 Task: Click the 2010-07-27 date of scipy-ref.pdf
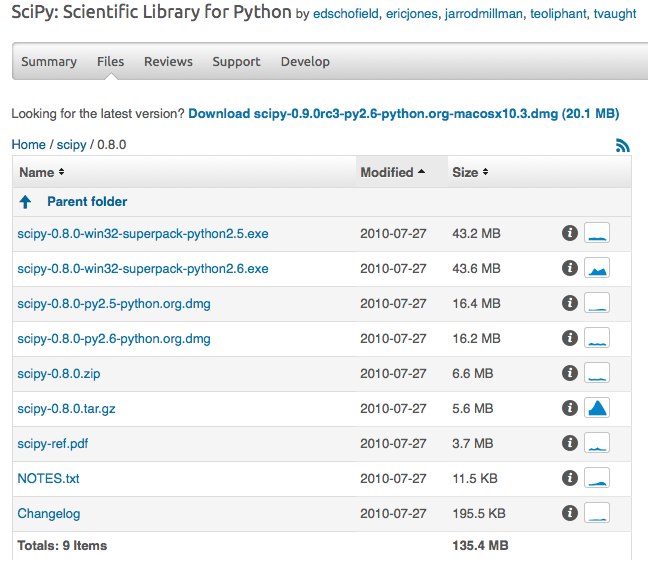(x=393, y=444)
